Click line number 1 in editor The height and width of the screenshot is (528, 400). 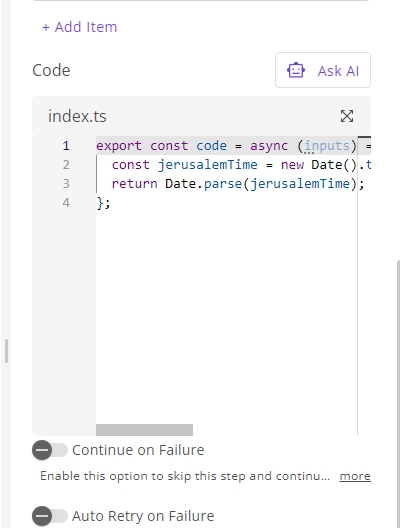[66, 146]
